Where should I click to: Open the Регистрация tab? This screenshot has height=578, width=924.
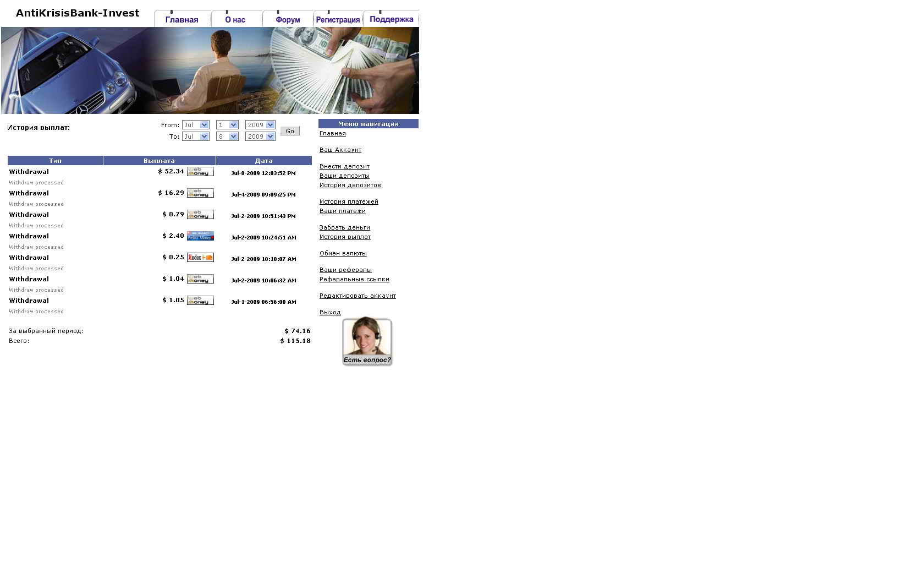338,19
